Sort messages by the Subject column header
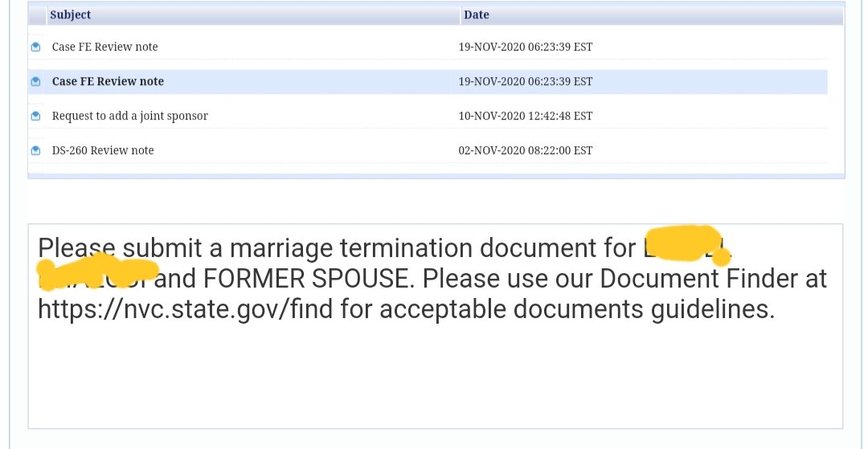Viewport: 868px width, 449px height. 70,15
